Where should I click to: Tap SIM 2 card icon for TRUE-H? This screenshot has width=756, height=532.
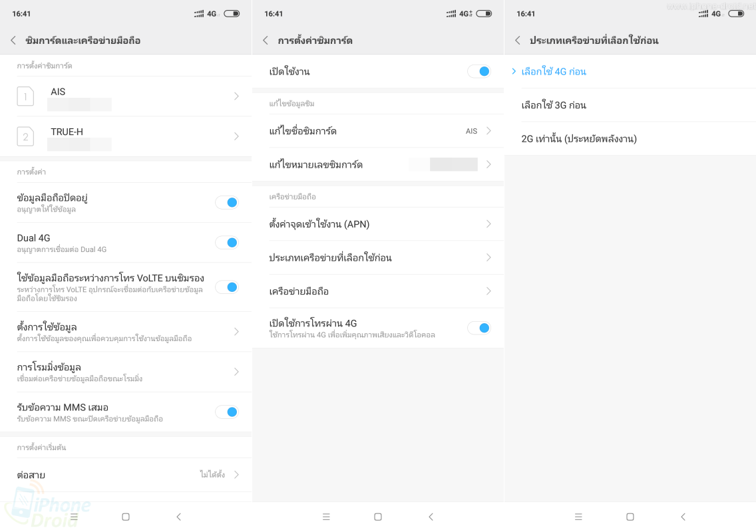tap(25, 136)
